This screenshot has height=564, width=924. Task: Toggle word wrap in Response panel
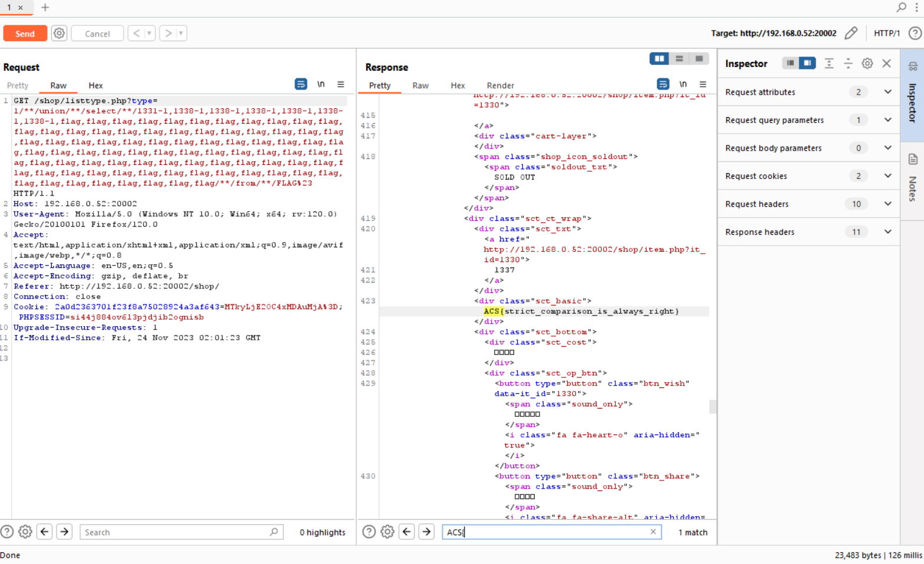click(663, 84)
